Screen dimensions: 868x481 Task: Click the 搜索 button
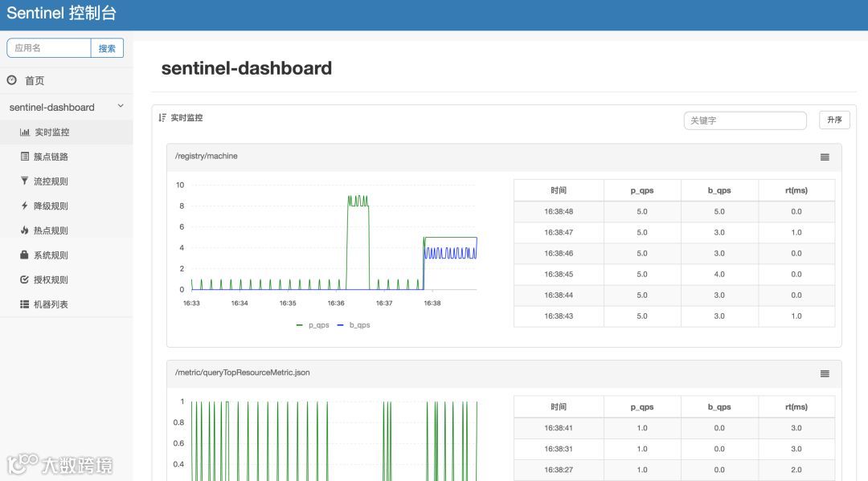[x=107, y=48]
